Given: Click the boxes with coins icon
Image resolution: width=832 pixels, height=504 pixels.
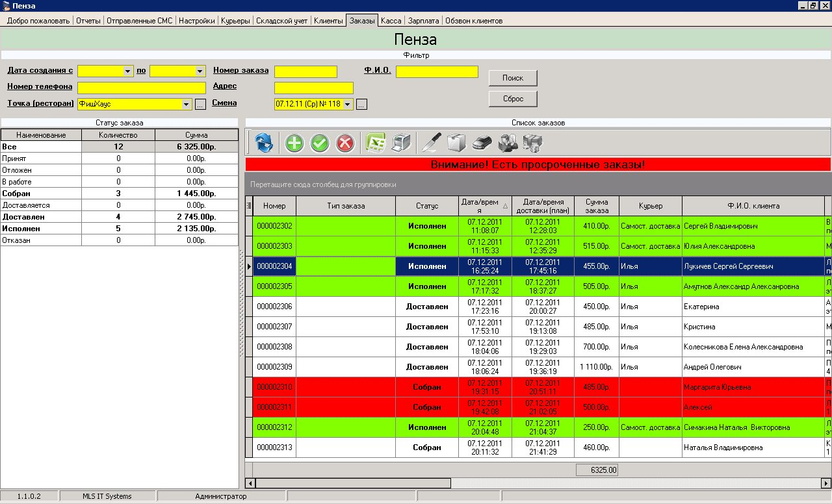Looking at the screenshot, I should pyautogui.click(x=532, y=143).
